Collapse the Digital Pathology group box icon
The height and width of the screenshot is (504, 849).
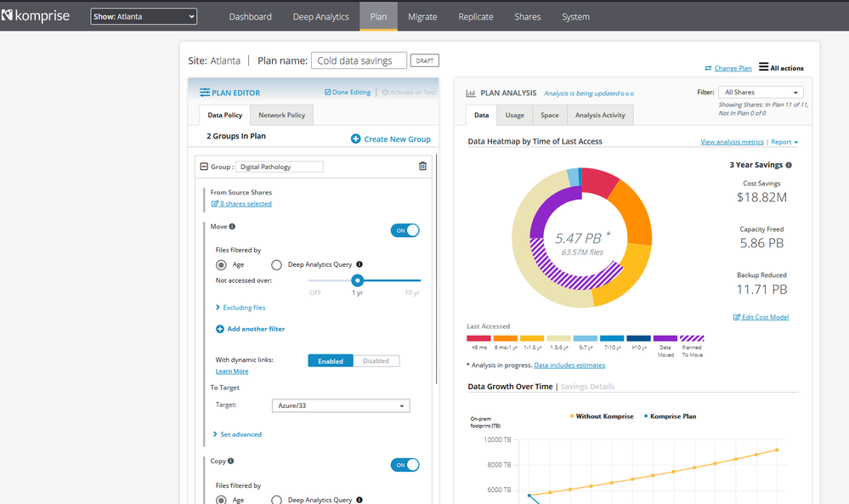click(x=204, y=167)
